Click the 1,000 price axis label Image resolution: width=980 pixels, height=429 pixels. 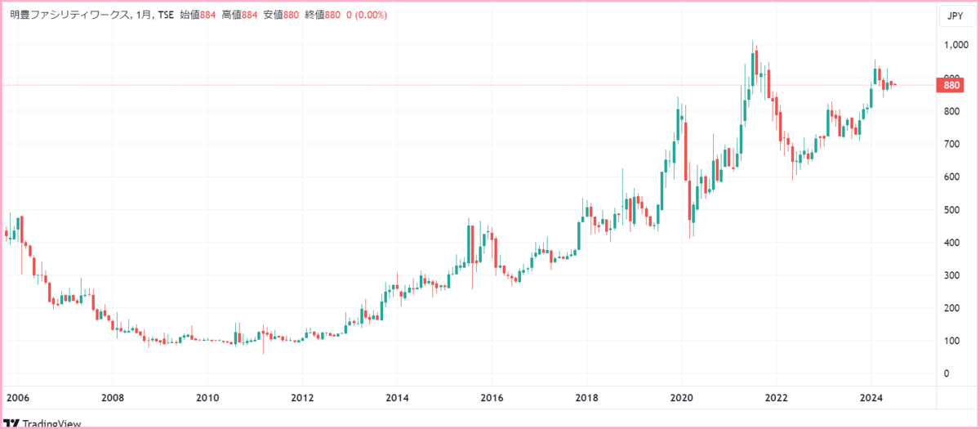pyautogui.click(x=955, y=46)
